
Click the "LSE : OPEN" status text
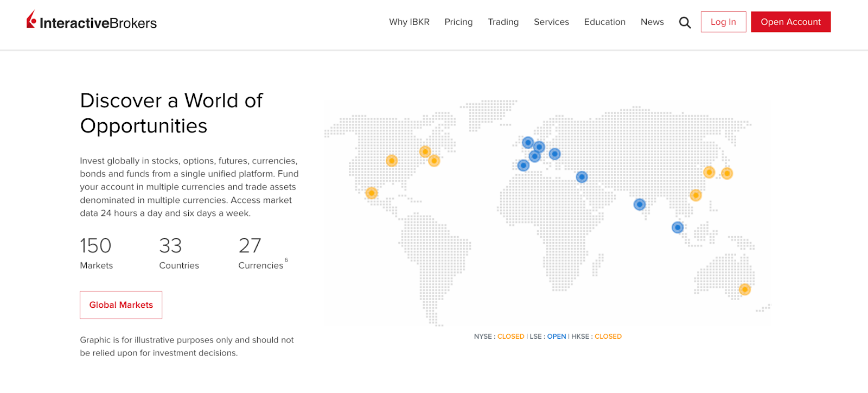pyautogui.click(x=548, y=337)
